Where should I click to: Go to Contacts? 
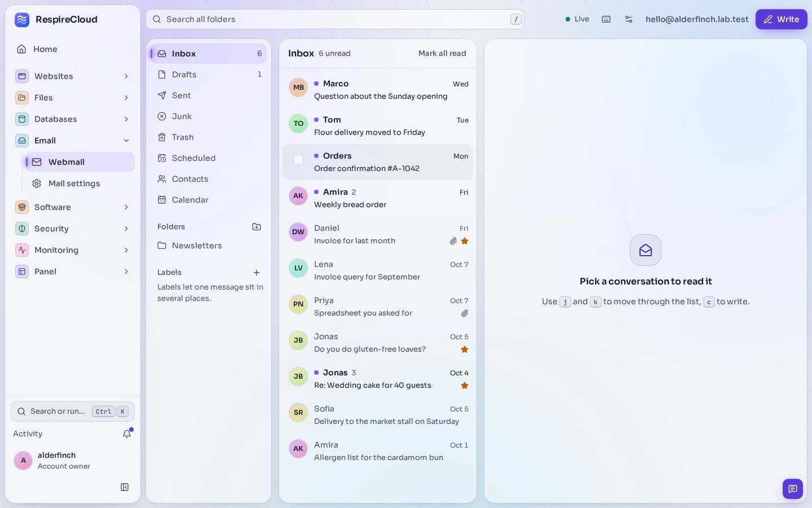(x=209, y=179)
